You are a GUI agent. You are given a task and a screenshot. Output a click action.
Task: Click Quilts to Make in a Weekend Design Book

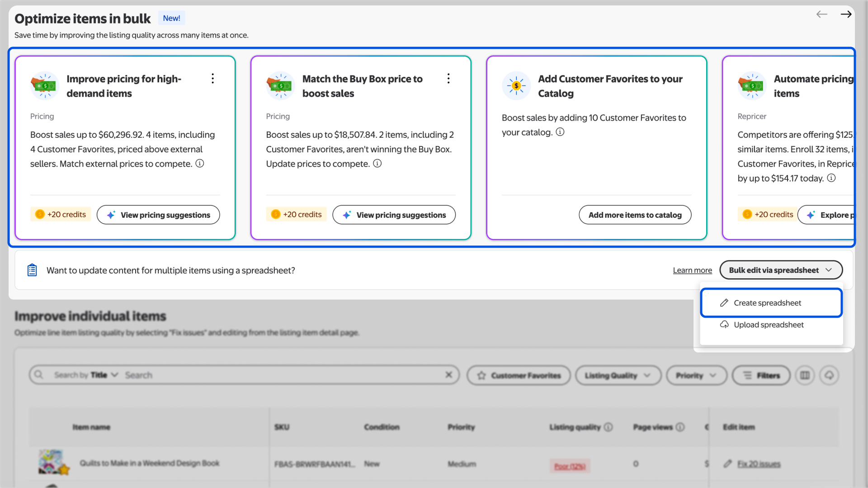point(150,463)
